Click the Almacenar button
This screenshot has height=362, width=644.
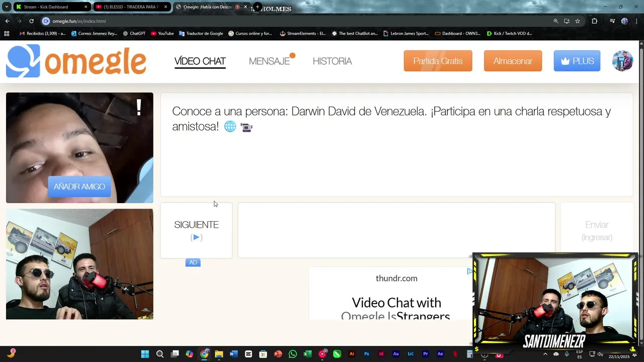[513, 61]
